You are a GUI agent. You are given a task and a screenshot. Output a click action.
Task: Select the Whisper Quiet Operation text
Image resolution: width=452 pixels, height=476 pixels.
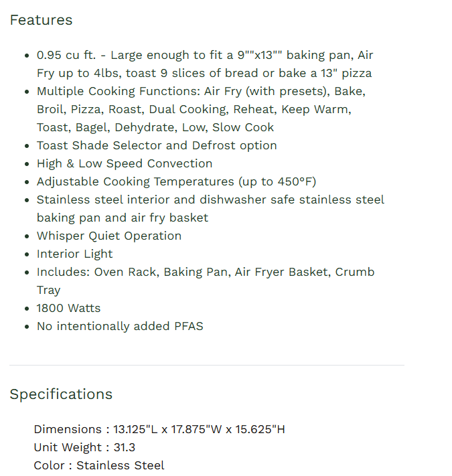(109, 236)
